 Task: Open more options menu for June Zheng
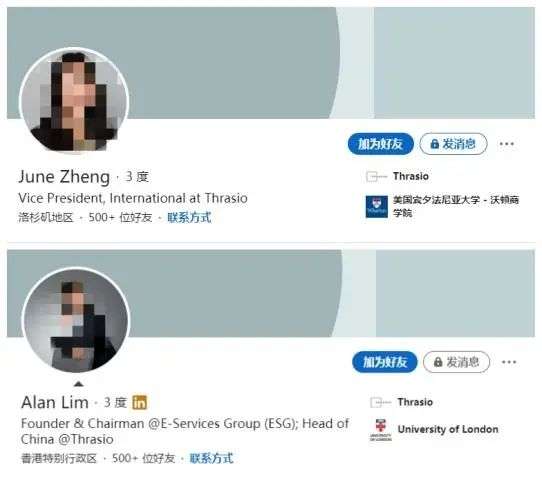click(x=506, y=144)
